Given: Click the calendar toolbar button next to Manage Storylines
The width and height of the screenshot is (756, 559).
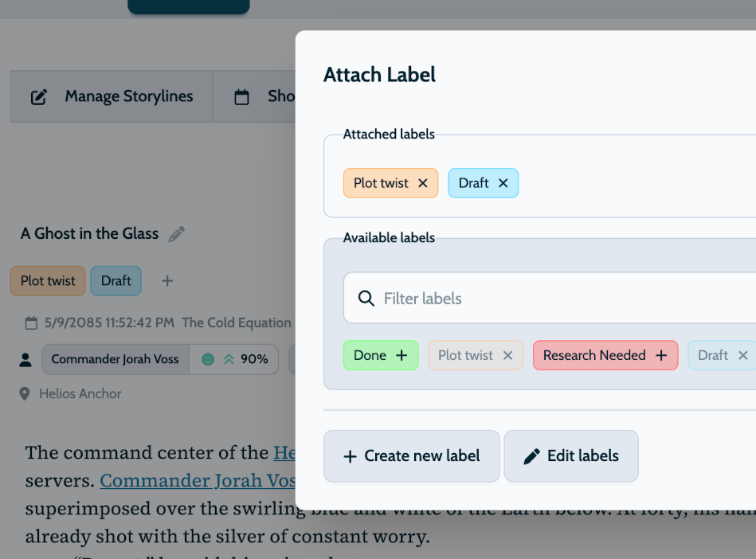Looking at the screenshot, I should click(242, 96).
